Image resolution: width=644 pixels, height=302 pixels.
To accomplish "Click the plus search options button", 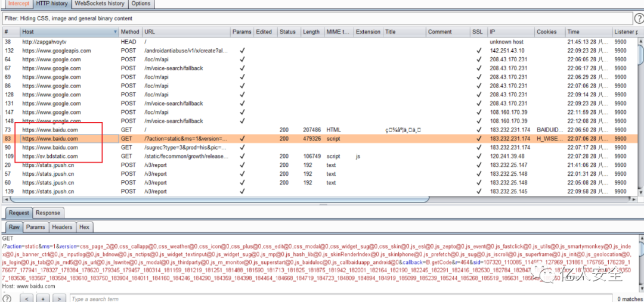I will click(43, 298).
